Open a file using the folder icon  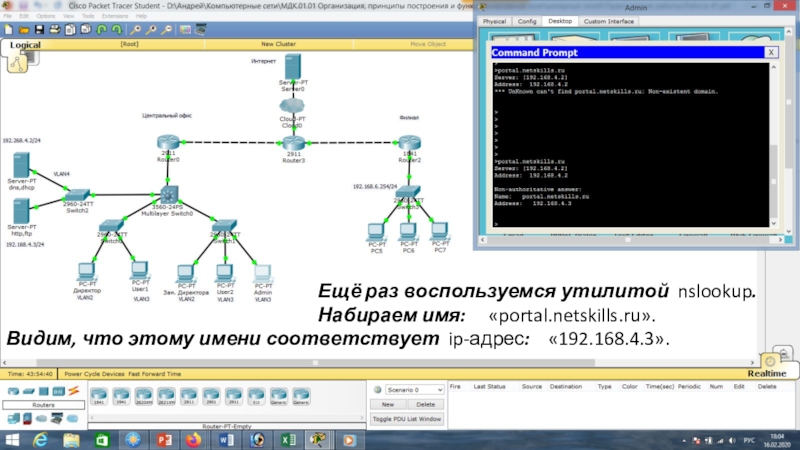24,30
